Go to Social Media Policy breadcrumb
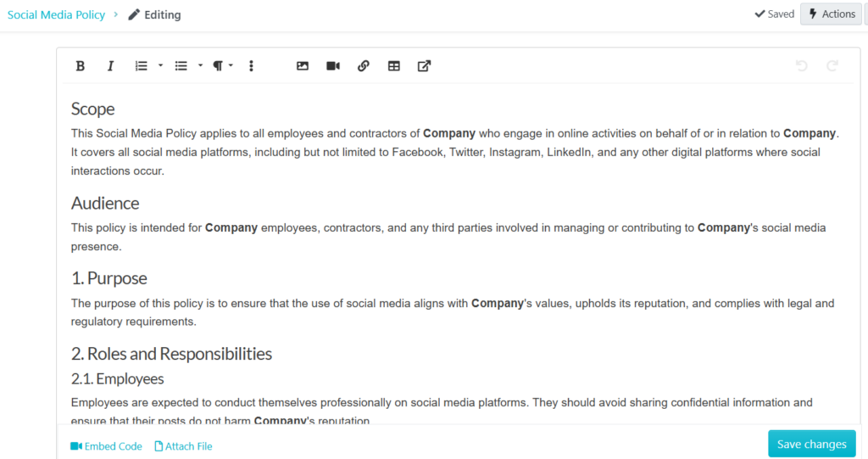This screenshot has width=868, height=459. coord(56,14)
